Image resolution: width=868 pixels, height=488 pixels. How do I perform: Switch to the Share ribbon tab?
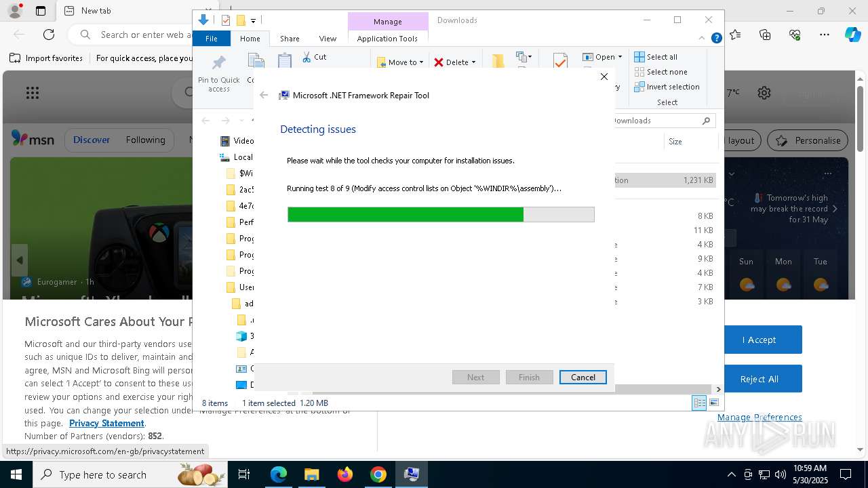[x=290, y=39]
